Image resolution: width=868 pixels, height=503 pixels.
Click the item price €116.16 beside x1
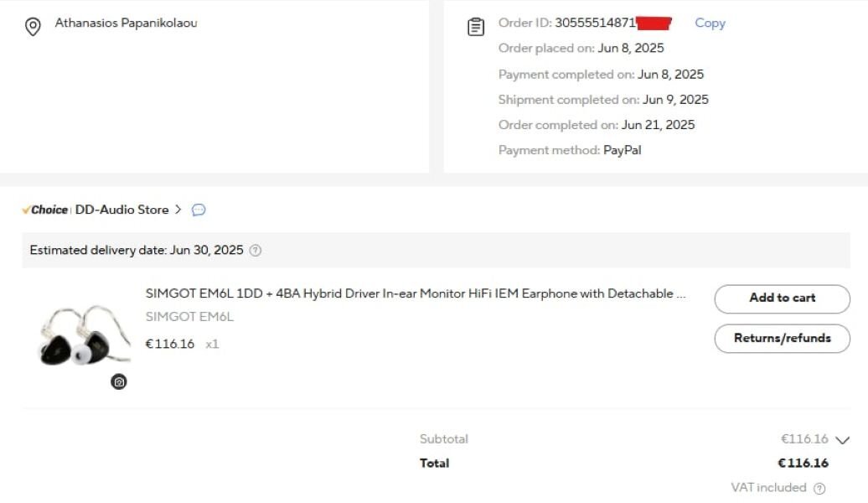pos(169,344)
